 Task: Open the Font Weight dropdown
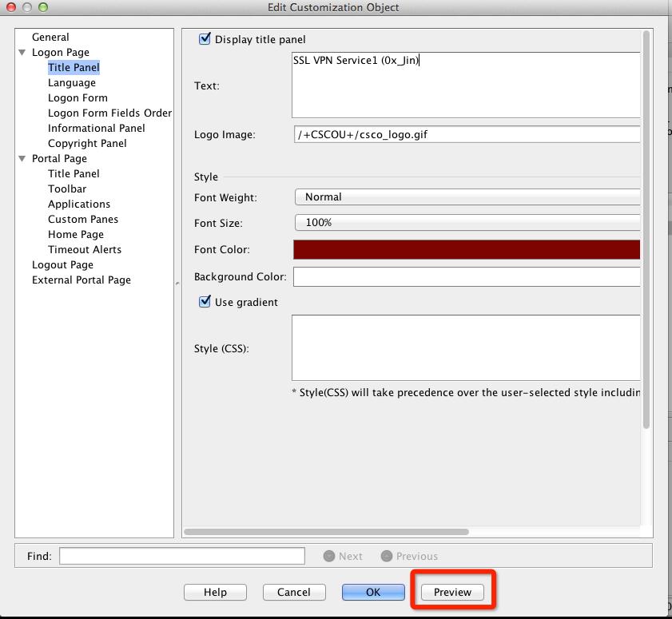click(467, 196)
